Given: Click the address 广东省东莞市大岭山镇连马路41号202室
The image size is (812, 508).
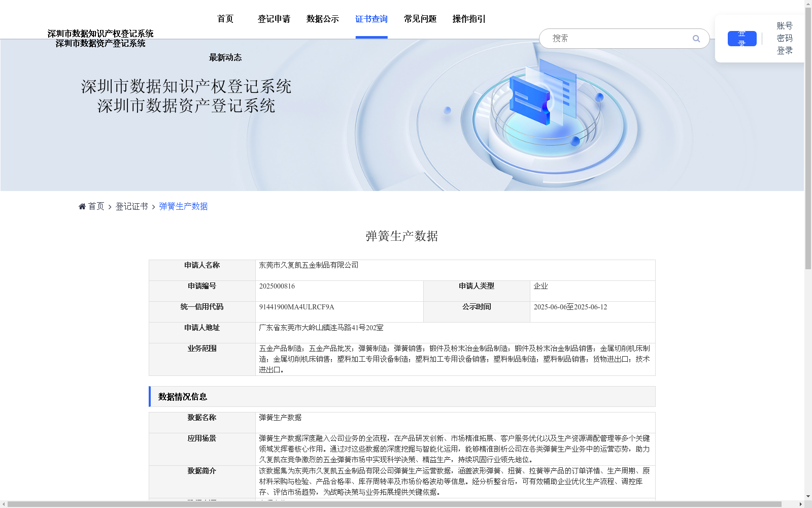Looking at the screenshot, I should click(x=321, y=328).
